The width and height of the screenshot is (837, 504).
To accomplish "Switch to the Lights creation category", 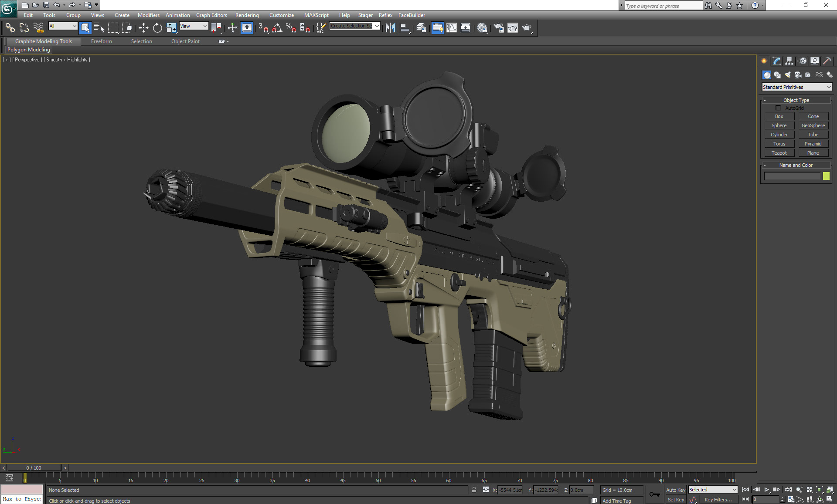I will [788, 74].
